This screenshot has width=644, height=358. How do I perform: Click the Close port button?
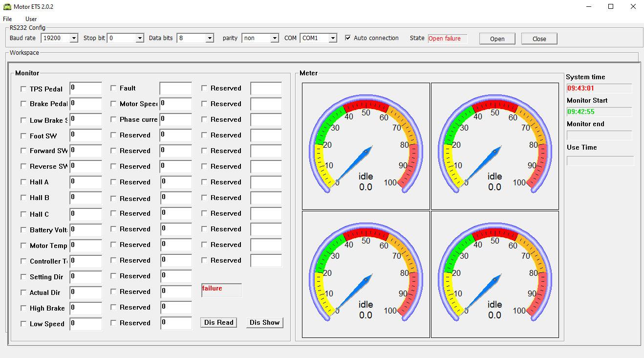pyautogui.click(x=539, y=39)
